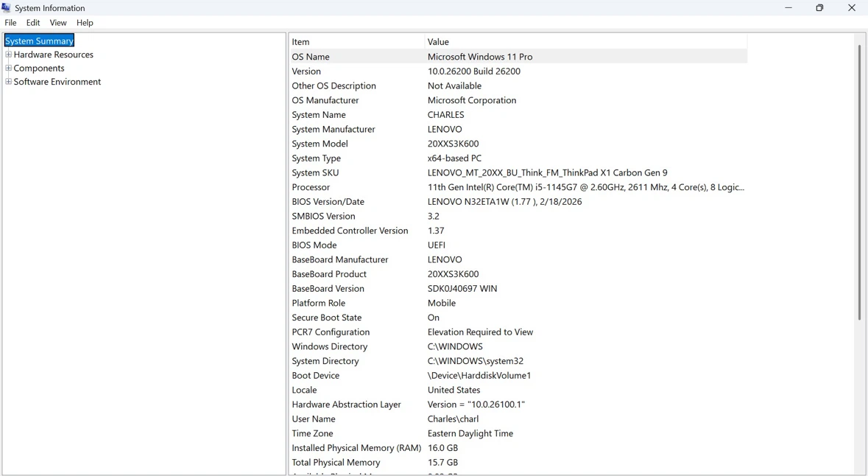Expand the Hardware Resources node
Image resolution: width=868 pixels, height=476 pixels.
[8, 55]
